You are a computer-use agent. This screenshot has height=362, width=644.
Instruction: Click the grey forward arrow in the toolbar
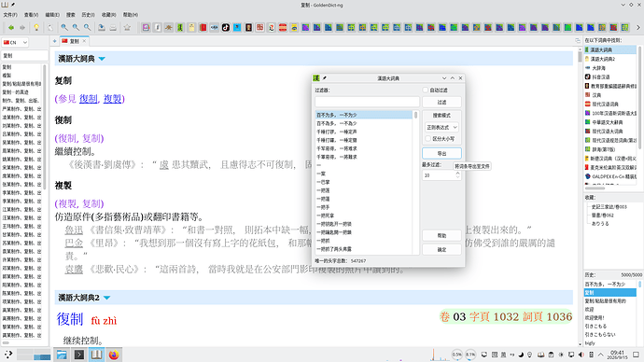click(x=22, y=27)
